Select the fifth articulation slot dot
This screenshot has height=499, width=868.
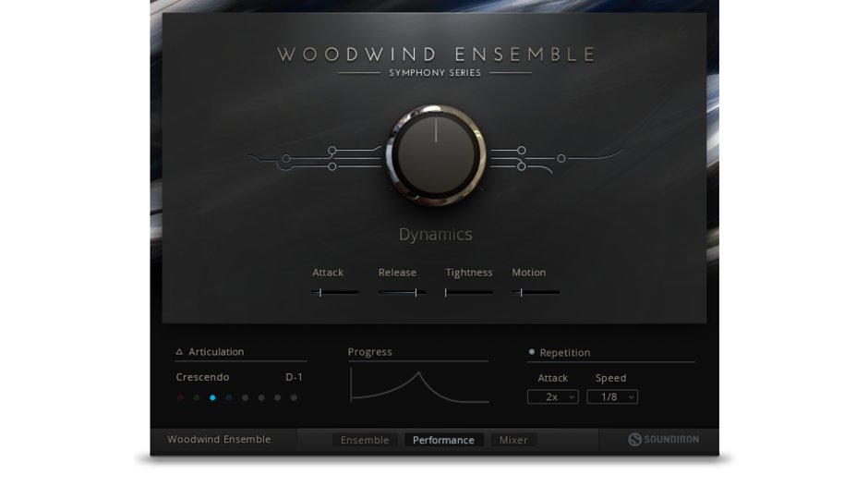pyautogui.click(x=245, y=398)
